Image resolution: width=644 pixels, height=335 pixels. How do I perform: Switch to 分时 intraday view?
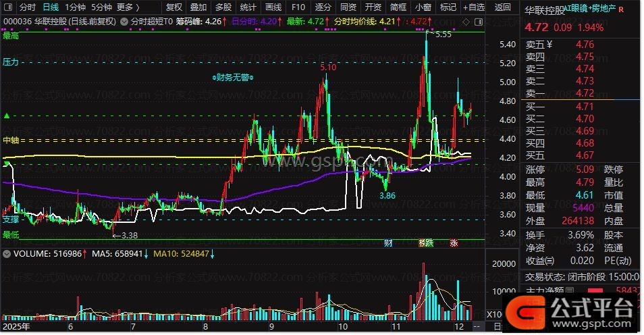click(27, 7)
